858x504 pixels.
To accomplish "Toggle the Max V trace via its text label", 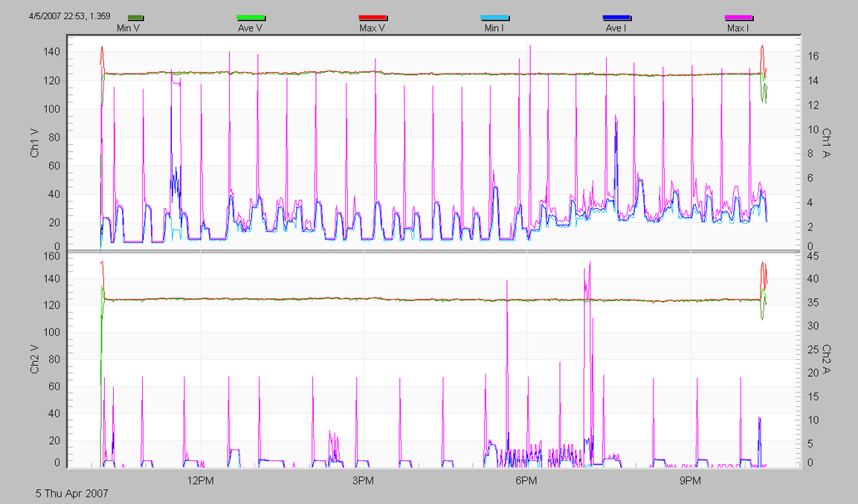I will [x=372, y=28].
